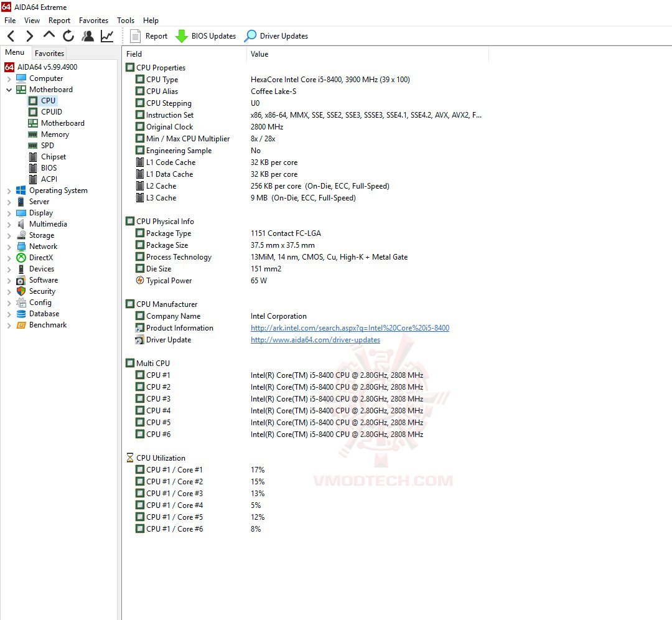Open the chart graph toolbar icon
Viewport: 672px width, 620px height.
107,36
